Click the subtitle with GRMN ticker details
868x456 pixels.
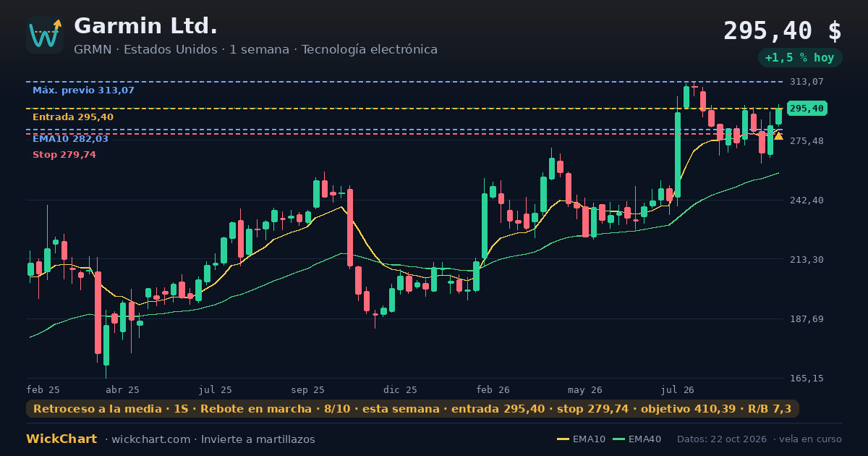tap(255, 50)
